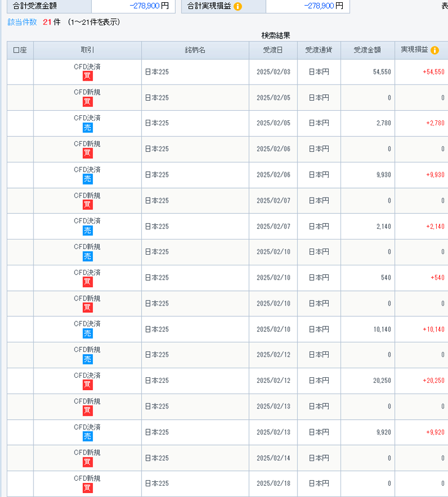Click the info icon beside 合計実現損益
Screen dimensions: 448x497
(x=237, y=6)
